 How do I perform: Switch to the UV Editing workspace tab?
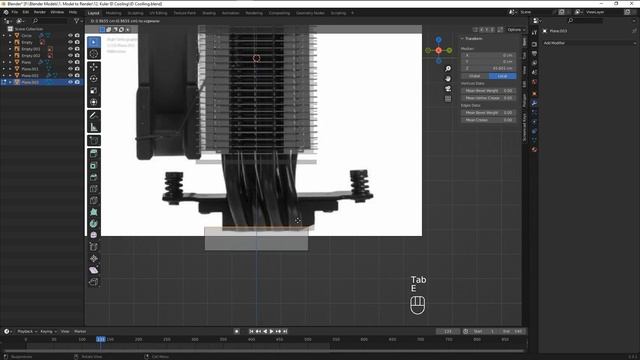click(x=158, y=13)
